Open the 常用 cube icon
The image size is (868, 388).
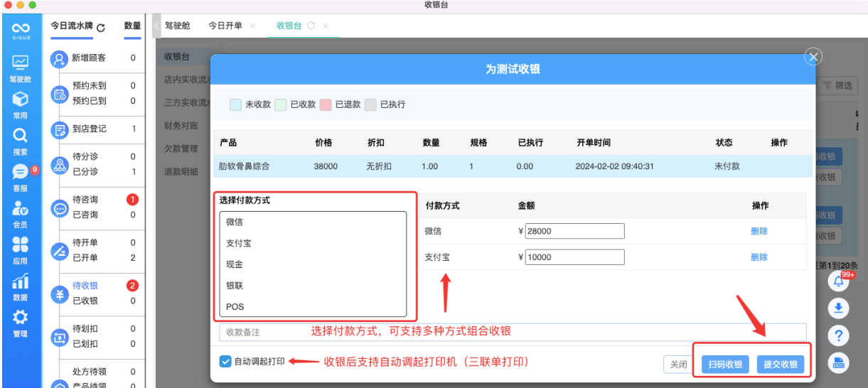tap(20, 99)
